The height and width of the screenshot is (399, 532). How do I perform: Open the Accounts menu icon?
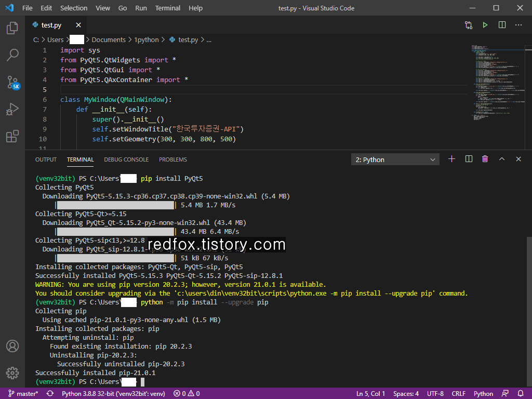tap(12, 346)
